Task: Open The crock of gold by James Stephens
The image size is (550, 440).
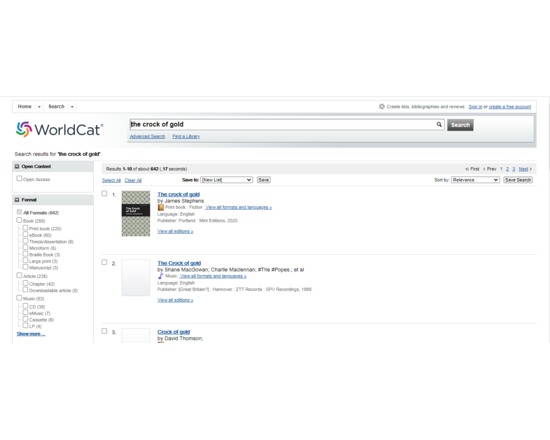Action: click(x=179, y=194)
